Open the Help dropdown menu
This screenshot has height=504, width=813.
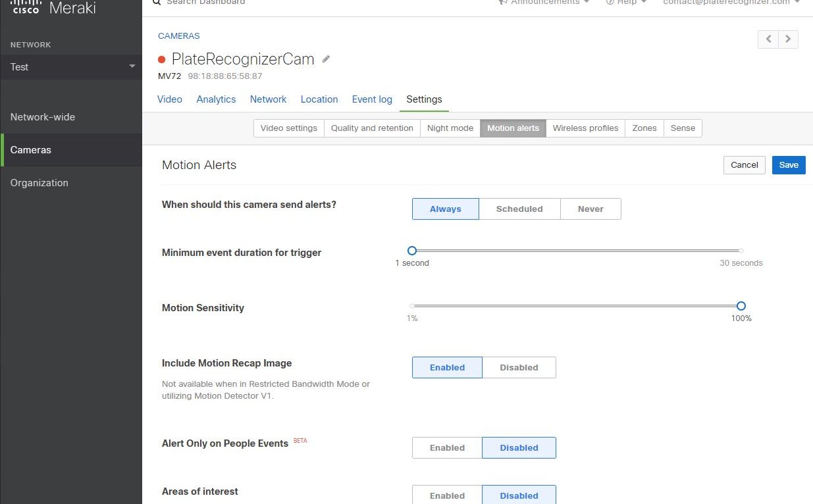point(625,3)
